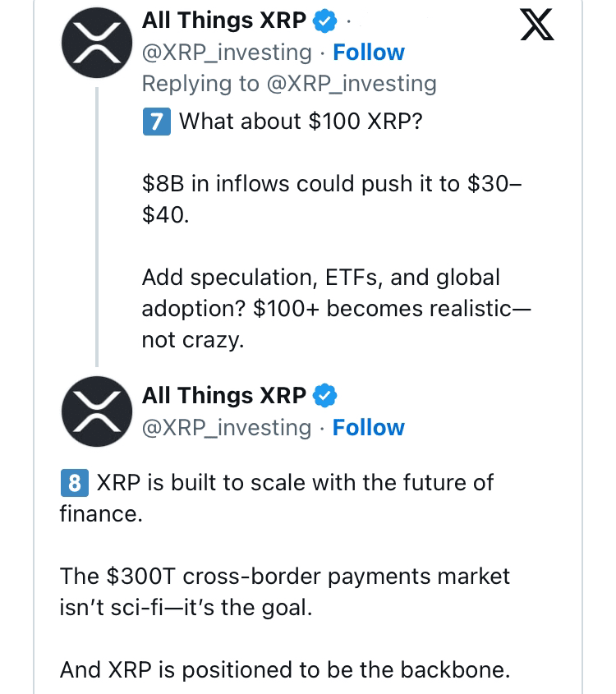Click the verified badge on the lower tweet
Screen dimensions: 616x694
click(327, 396)
